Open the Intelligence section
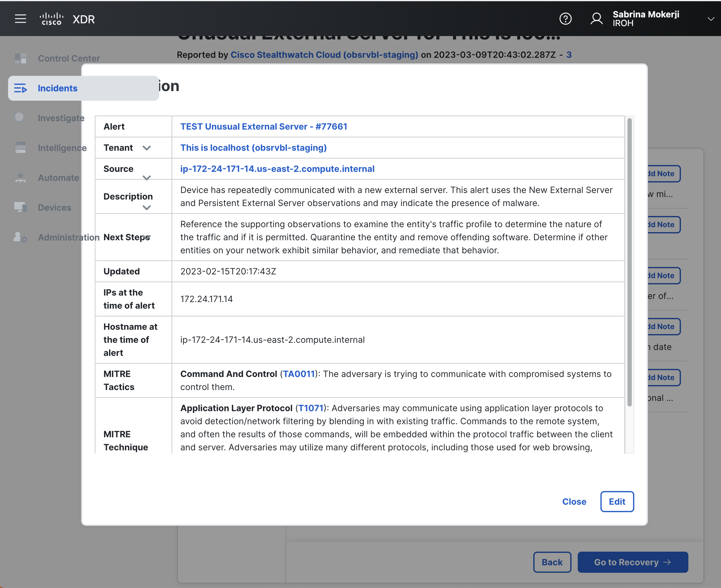This screenshot has height=588, width=721. [x=20, y=148]
